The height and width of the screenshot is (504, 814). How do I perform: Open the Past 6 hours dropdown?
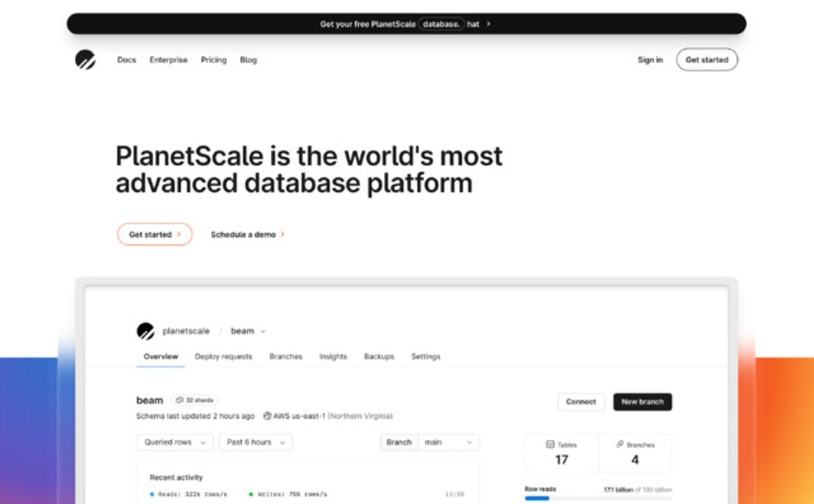(255, 442)
